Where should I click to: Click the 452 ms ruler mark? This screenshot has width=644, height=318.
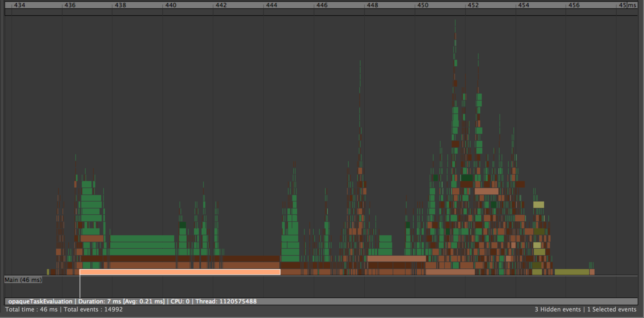pyautogui.click(x=473, y=5)
